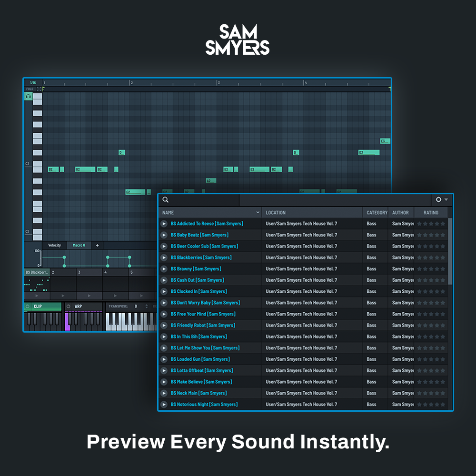Play clip slot 3

tap(89, 296)
